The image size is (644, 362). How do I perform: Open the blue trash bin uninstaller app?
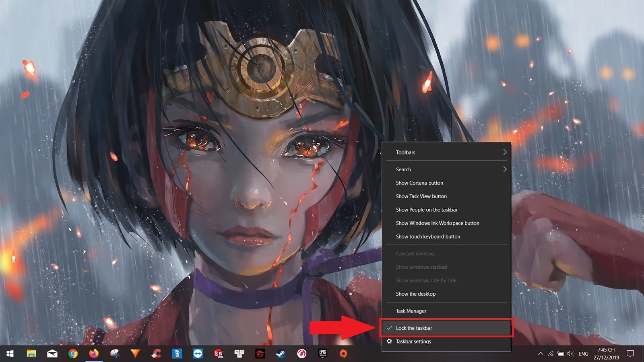[x=177, y=354]
